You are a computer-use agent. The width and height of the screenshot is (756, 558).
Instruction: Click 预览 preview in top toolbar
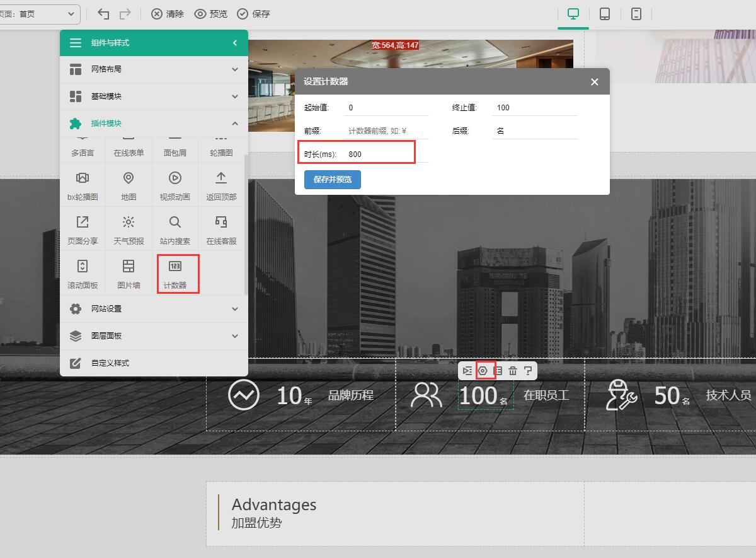coord(211,14)
